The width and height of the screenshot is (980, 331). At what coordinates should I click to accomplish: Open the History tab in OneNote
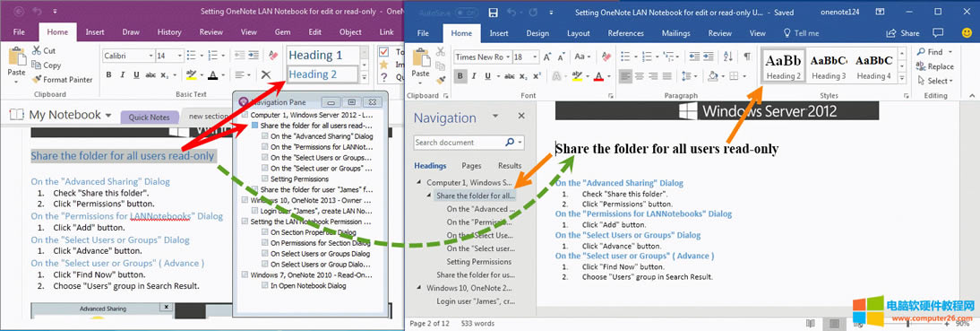tap(168, 32)
